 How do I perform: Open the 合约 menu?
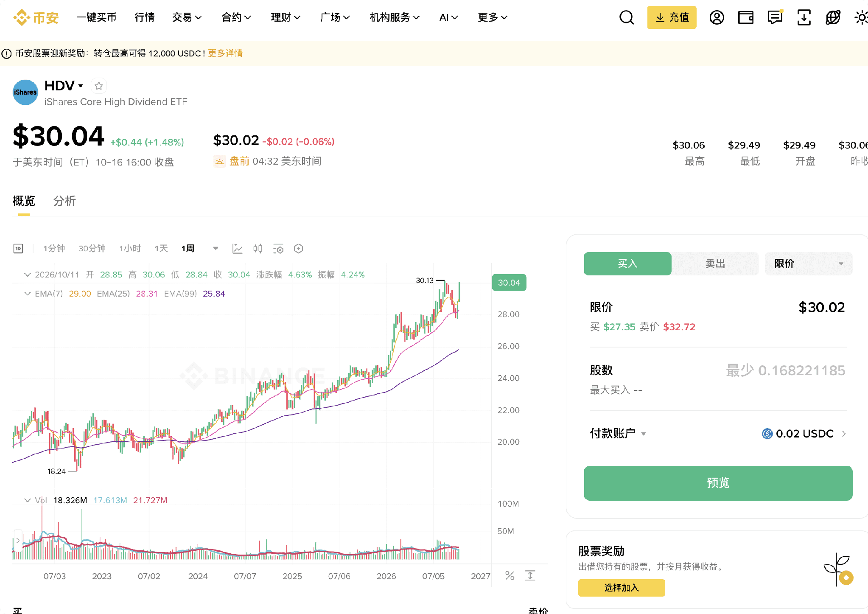click(x=236, y=17)
